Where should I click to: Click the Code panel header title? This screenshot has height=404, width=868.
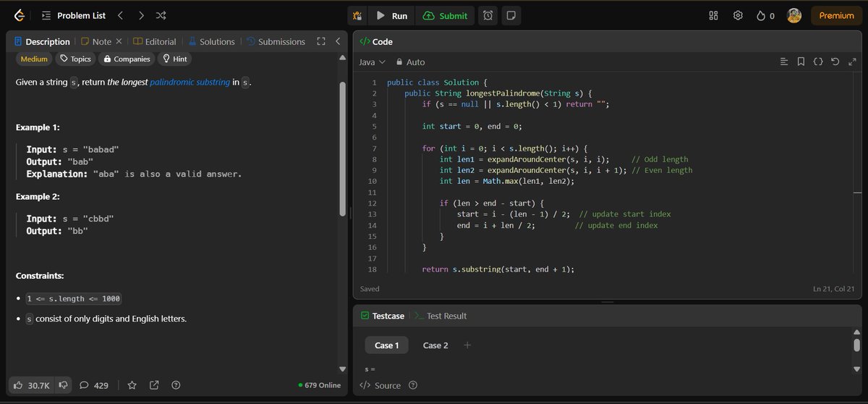pos(376,41)
